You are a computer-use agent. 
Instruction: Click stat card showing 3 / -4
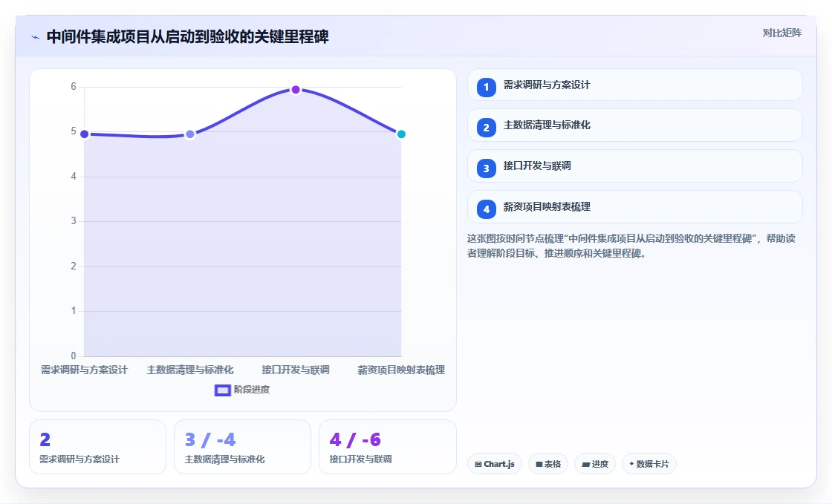coord(242,447)
